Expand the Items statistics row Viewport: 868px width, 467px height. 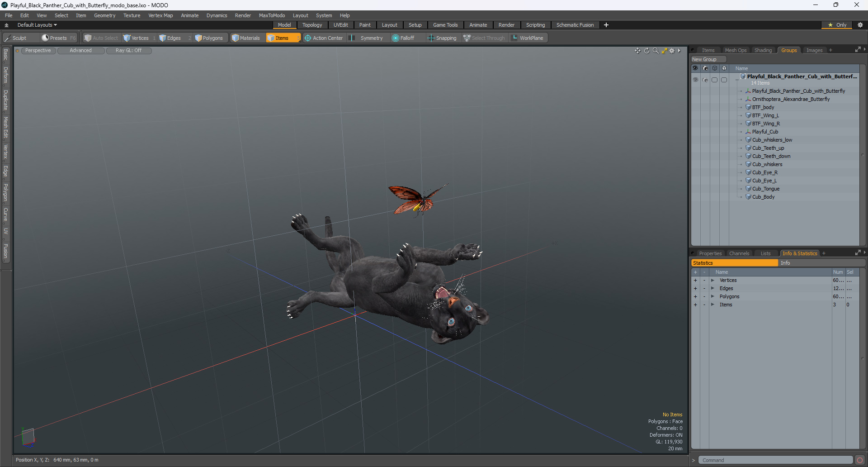coord(712,305)
